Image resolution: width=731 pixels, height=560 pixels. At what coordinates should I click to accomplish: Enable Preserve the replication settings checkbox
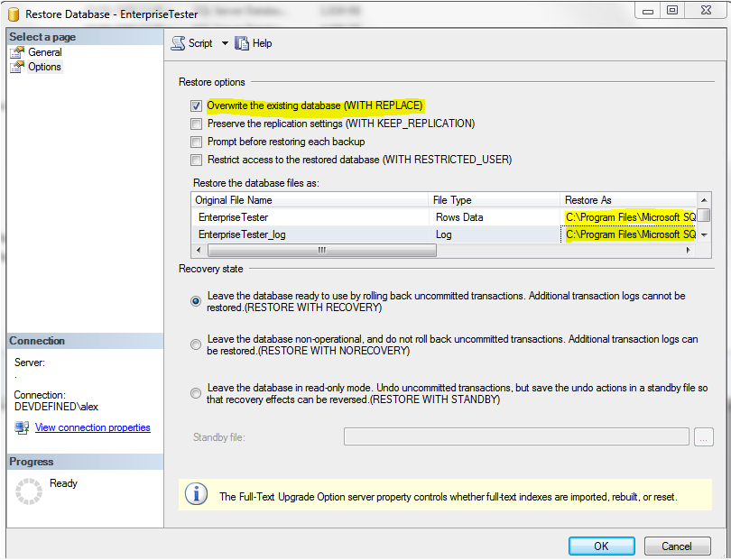click(196, 124)
